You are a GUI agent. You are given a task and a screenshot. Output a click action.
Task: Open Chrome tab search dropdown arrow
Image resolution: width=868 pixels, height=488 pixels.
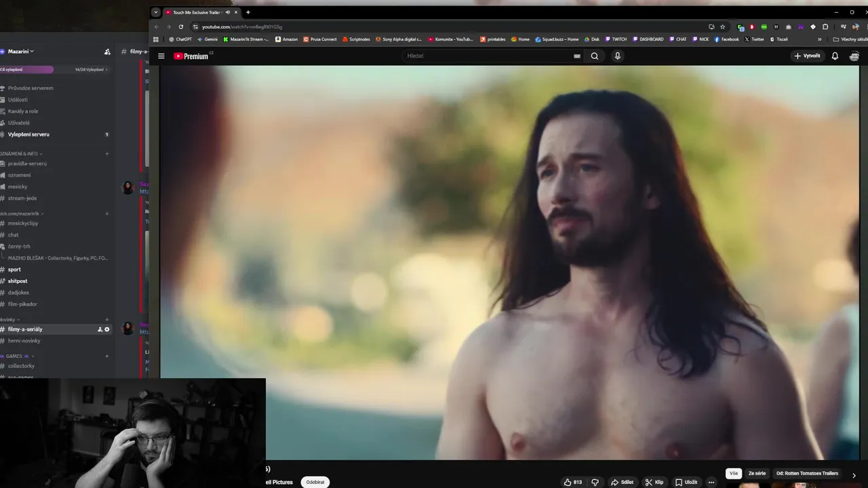(x=156, y=12)
